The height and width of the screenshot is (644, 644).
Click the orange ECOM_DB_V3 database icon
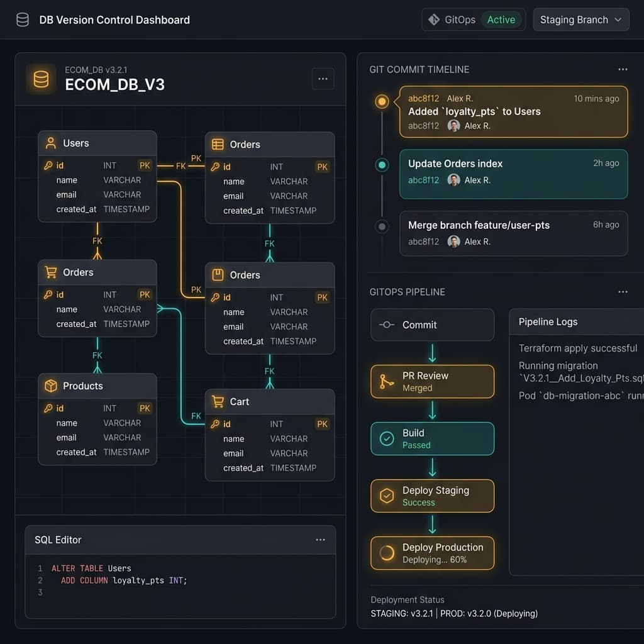(41, 79)
